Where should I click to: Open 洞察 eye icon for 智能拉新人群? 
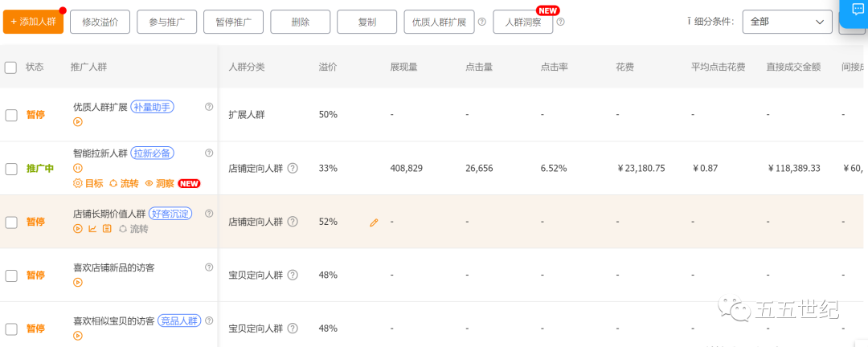(x=161, y=183)
